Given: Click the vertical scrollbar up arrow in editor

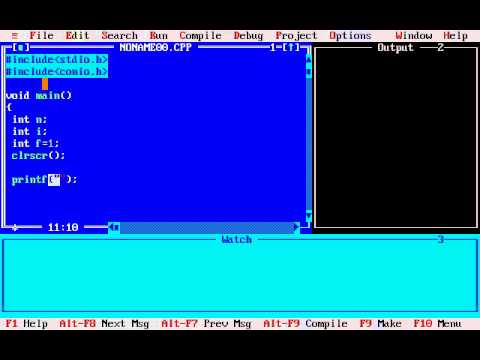Looking at the screenshot, I should pos(309,60).
